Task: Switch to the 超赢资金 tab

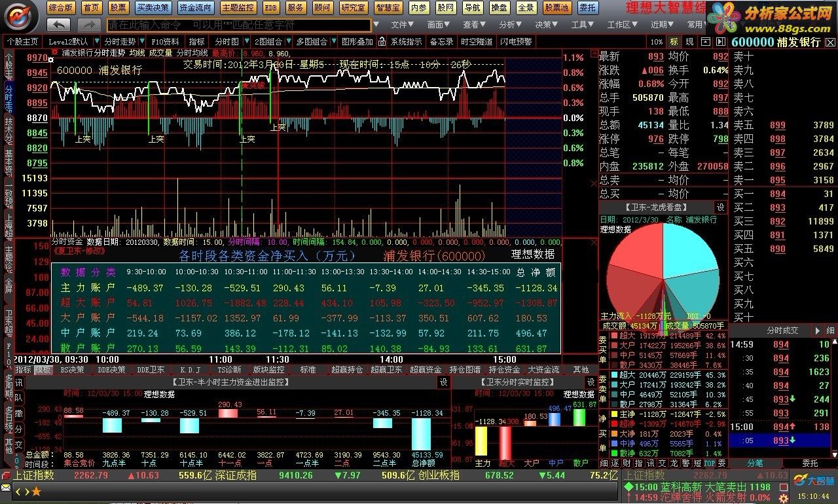Action: click(426, 370)
